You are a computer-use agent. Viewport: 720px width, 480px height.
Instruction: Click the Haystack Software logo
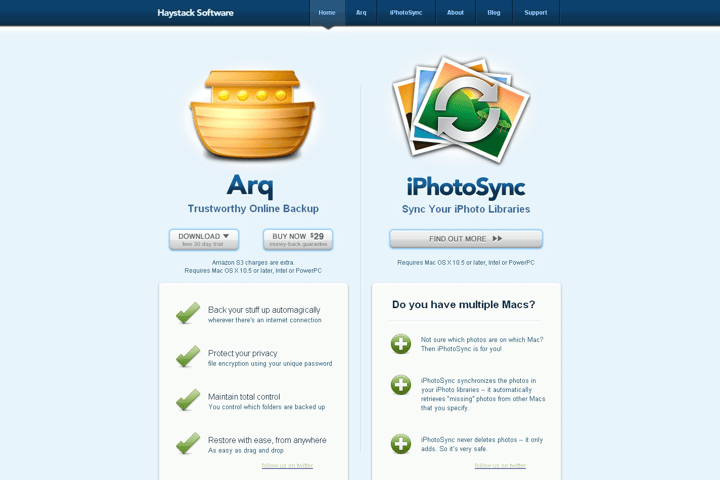196,13
